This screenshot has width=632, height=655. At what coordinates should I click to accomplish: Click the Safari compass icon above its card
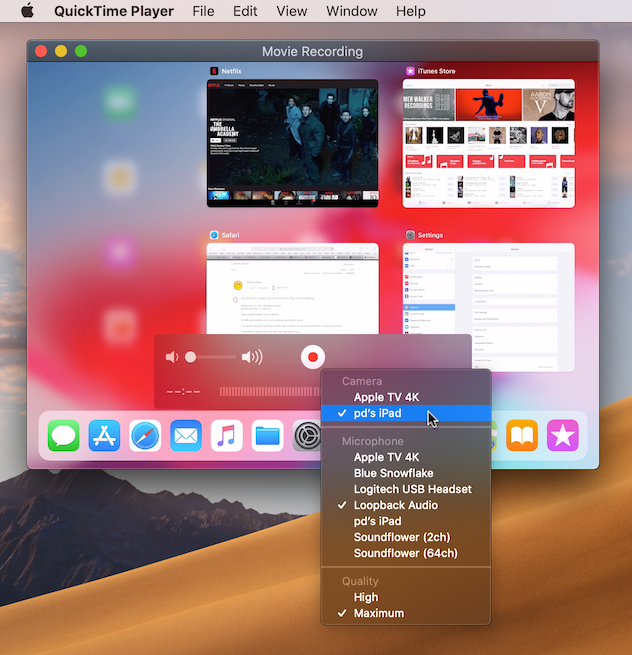214,235
